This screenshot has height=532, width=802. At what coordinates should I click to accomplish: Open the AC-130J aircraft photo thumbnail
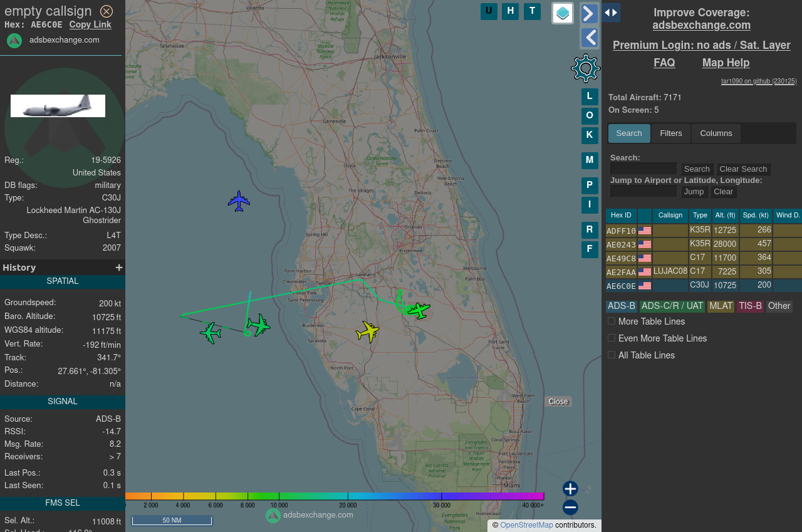click(58, 106)
